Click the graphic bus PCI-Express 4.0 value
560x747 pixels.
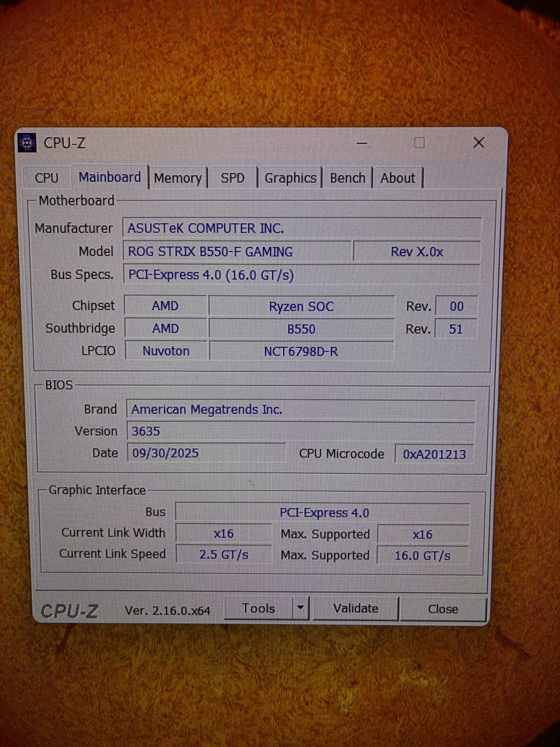323,512
